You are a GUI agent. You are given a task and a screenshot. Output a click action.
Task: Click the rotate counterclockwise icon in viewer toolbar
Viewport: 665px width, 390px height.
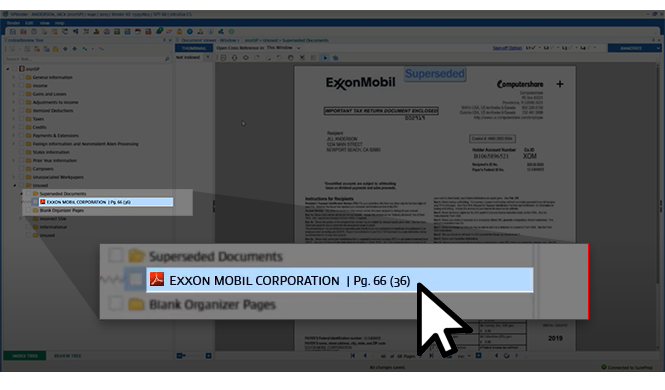point(279,58)
